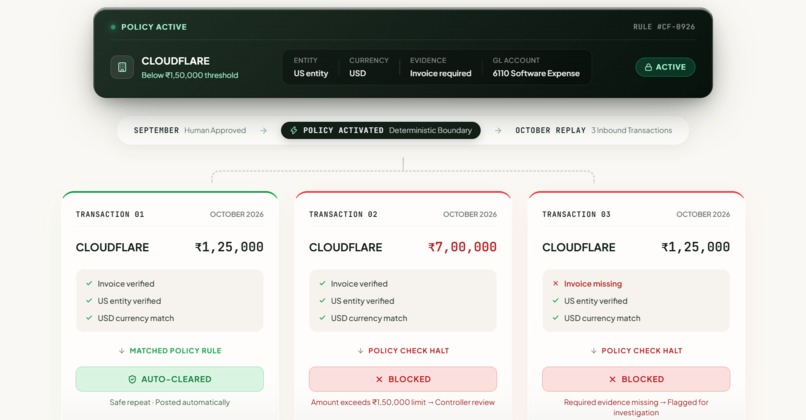Click the POLICY ACTIVE header label
The image size is (806, 420).
(154, 27)
